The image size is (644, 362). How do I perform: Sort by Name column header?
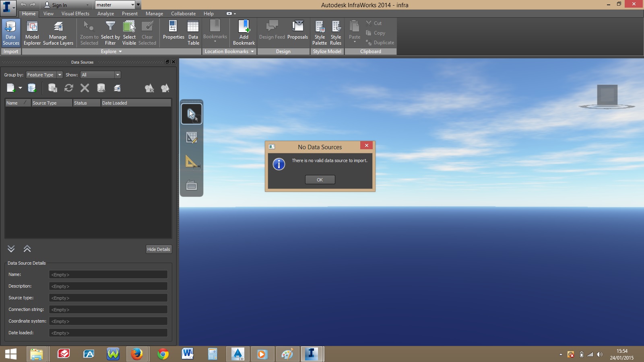pyautogui.click(x=18, y=103)
